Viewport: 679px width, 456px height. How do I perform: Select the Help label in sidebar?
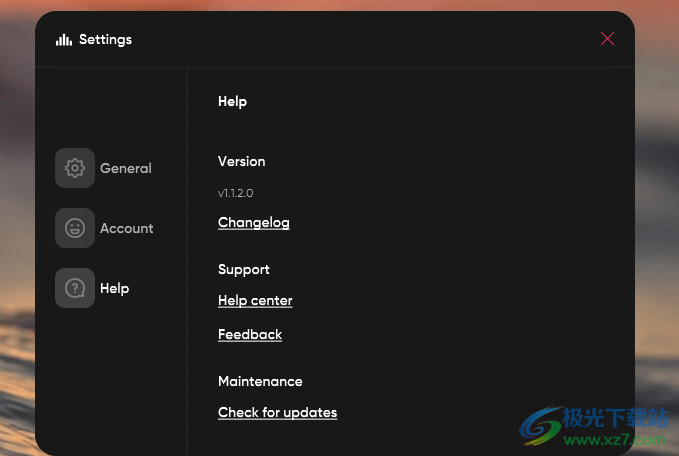pyautogui.click(x=115, y=288)
